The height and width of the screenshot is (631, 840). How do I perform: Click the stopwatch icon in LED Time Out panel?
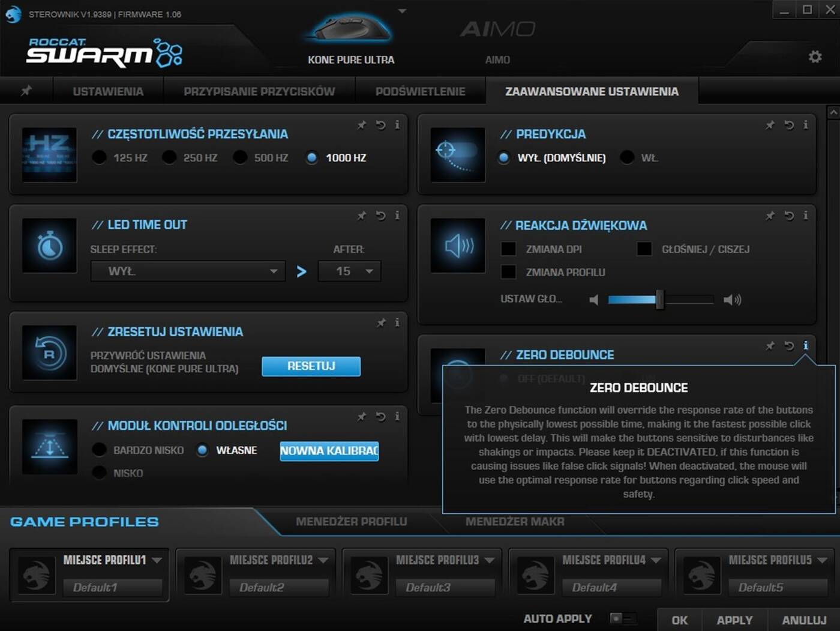(x=49, y=246)
